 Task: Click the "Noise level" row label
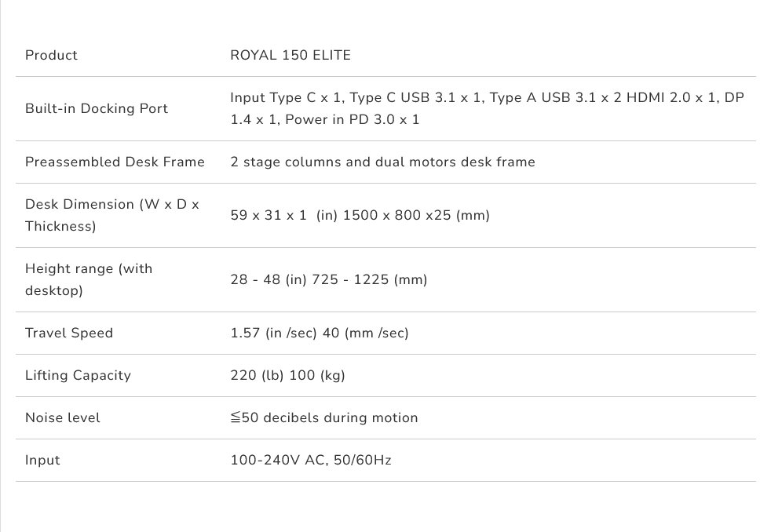pyautogui.click(x=63, y=417)
